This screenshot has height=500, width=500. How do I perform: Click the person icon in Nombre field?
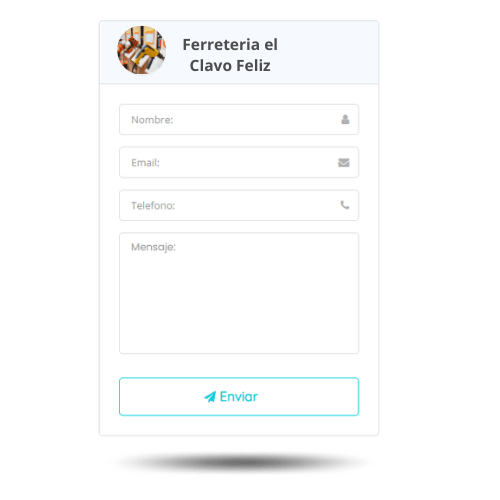pyautogui.click(x=345, y=119)
